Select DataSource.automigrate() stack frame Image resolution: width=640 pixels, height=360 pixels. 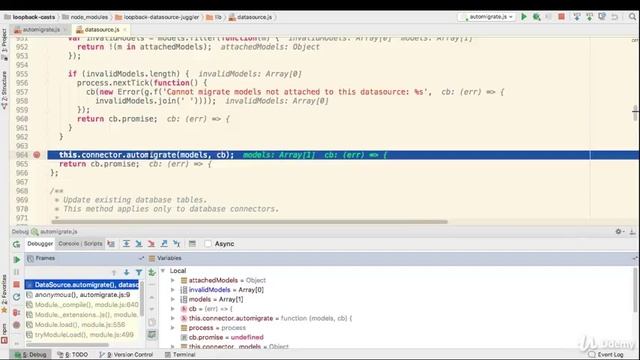[x=82, y=284]
